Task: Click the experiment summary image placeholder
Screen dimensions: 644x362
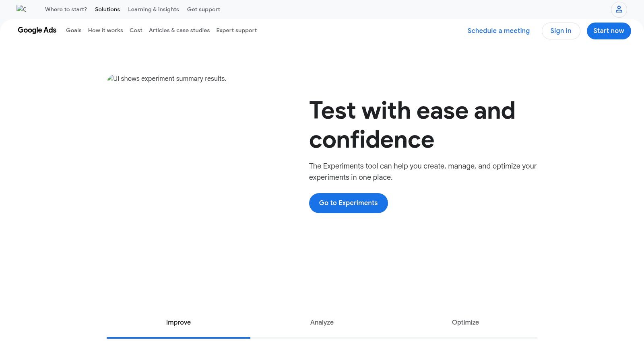Action: [167, 78]
